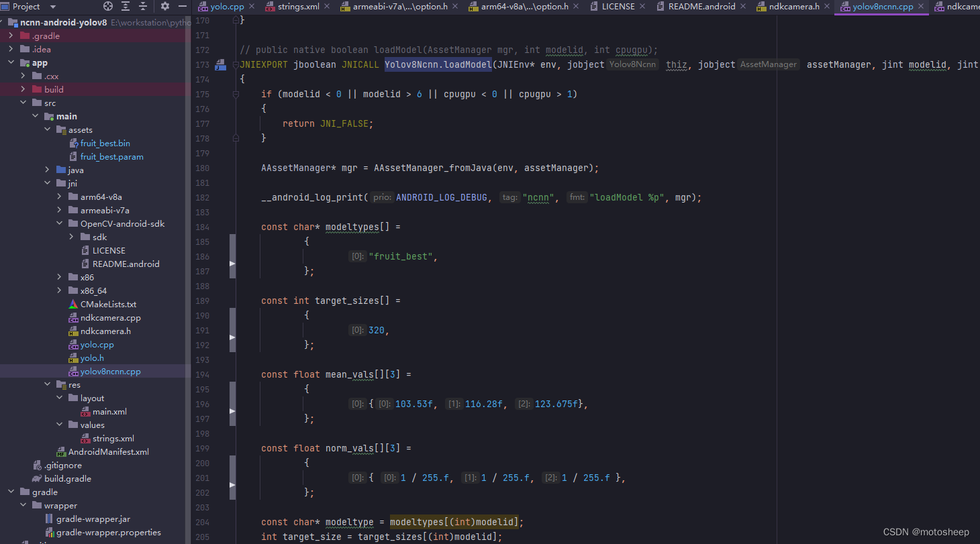Select gradle-wrapper.properties file
The width and height of the screenshot is (980, 544).
coord(109,532)
